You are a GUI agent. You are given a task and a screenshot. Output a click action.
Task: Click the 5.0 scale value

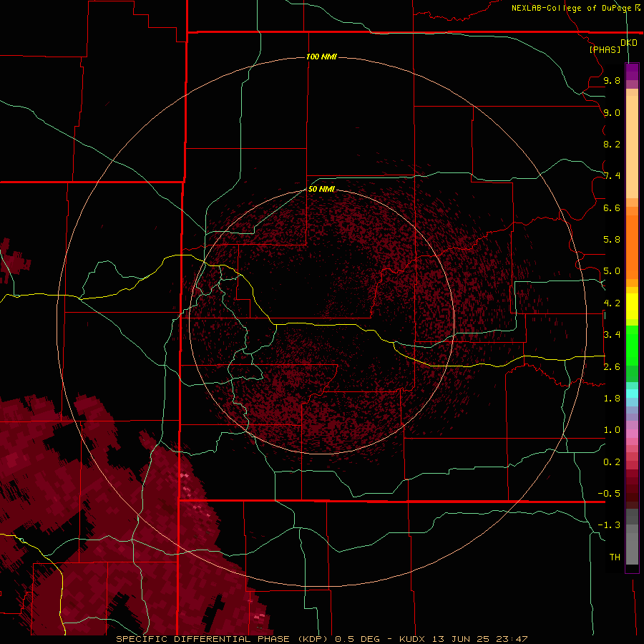coord(612,271)
